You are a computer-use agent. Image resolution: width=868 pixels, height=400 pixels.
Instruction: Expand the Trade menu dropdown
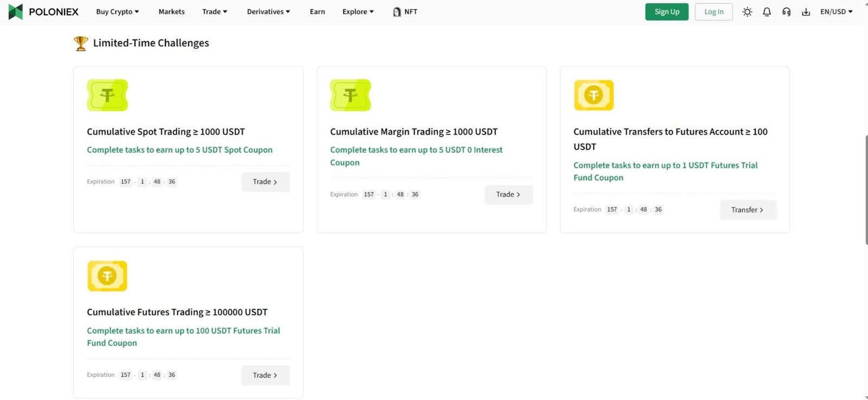[214, 11]
